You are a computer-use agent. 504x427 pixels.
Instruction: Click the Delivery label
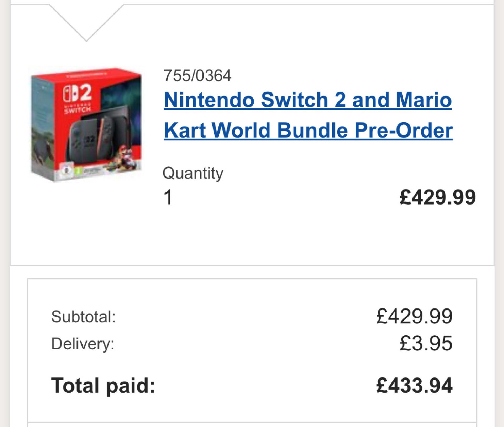[83, 343]
